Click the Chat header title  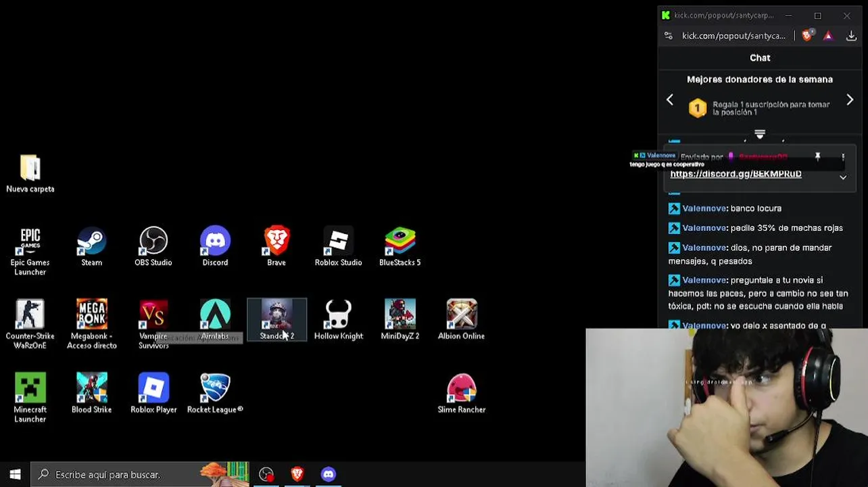[x=760, y=57]
